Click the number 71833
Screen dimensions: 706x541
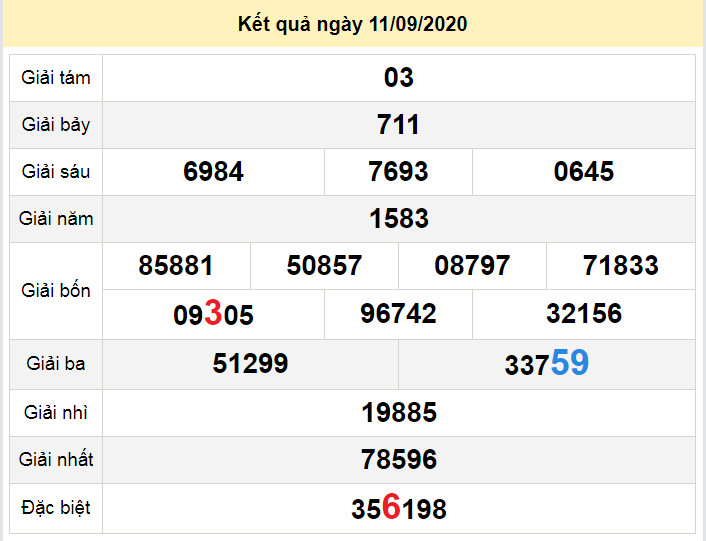(621, 266)
